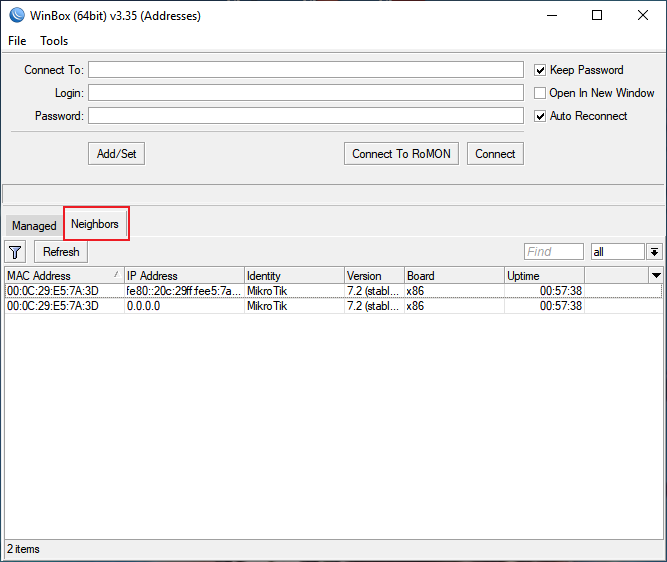Viewport: 667px width, 562px height.
Task: Click the Find search box
Action: coord(553,252)
